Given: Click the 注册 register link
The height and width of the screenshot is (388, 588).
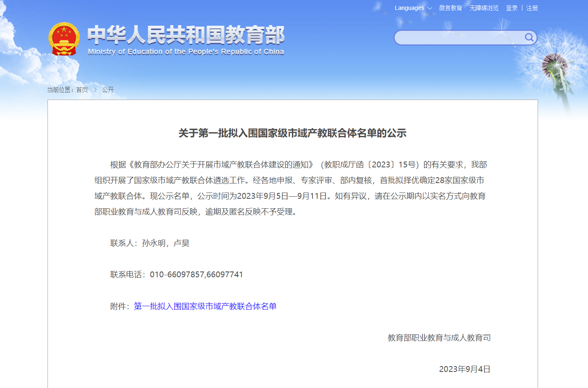Looking at the screenshot, I should (532, 8).
